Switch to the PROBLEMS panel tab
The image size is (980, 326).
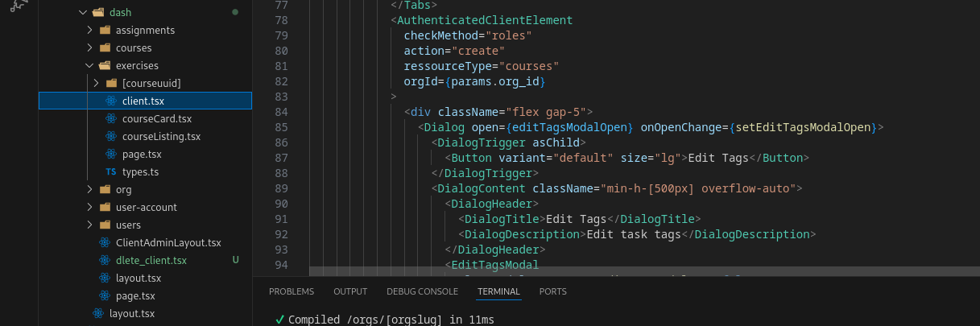click(292, 291)
